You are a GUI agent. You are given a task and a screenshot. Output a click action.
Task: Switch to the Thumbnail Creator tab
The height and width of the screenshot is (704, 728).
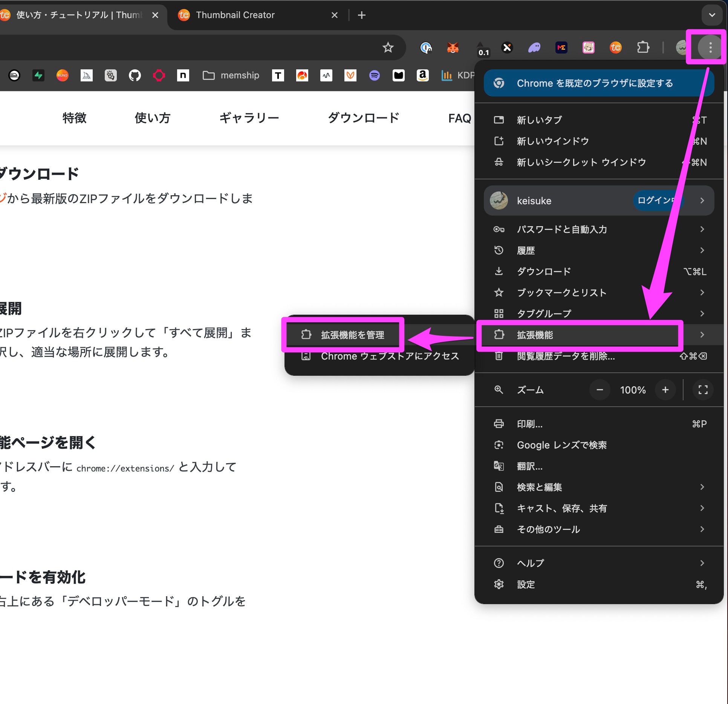pyautogui.click(x=235, y=15)
